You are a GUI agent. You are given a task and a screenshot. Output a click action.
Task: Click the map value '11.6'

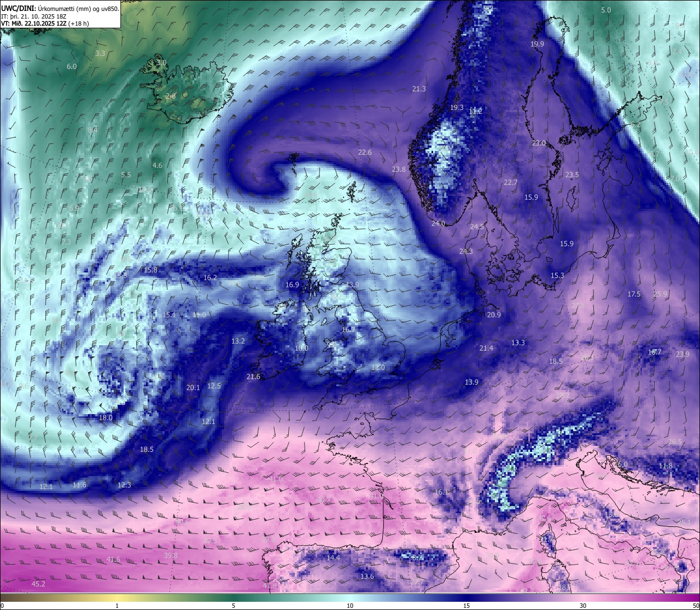(x=79, y=485)
